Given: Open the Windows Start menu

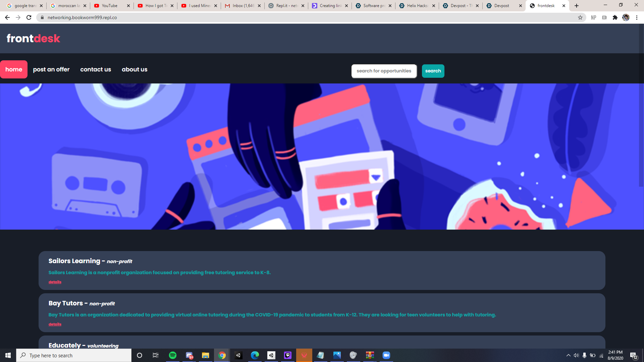Looking at the screenshot, I should (8, 355).
